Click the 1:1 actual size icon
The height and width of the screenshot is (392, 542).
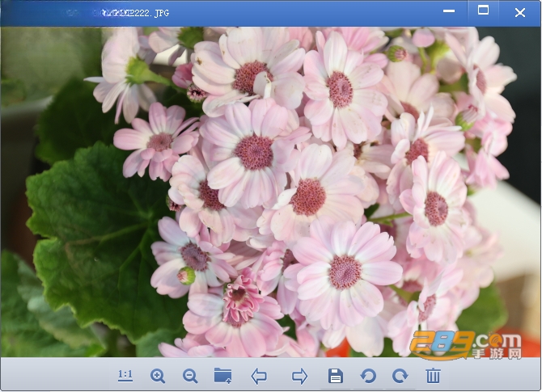pyautogui.click(x=125, y=375)
